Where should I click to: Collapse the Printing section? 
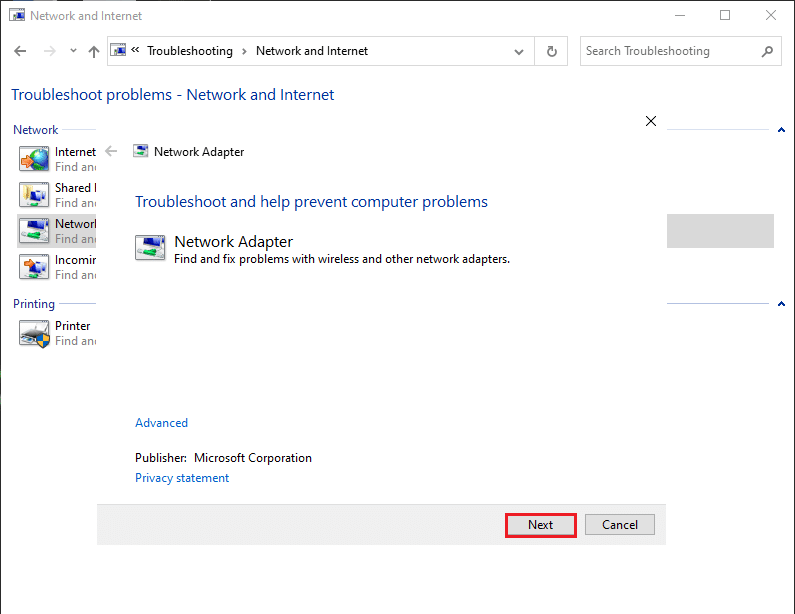[780, 304]
